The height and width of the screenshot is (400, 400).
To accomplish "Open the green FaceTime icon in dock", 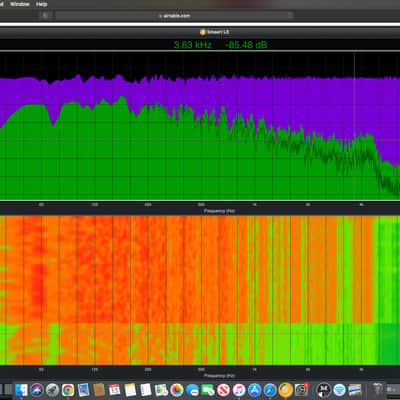I will coord(208,390).
